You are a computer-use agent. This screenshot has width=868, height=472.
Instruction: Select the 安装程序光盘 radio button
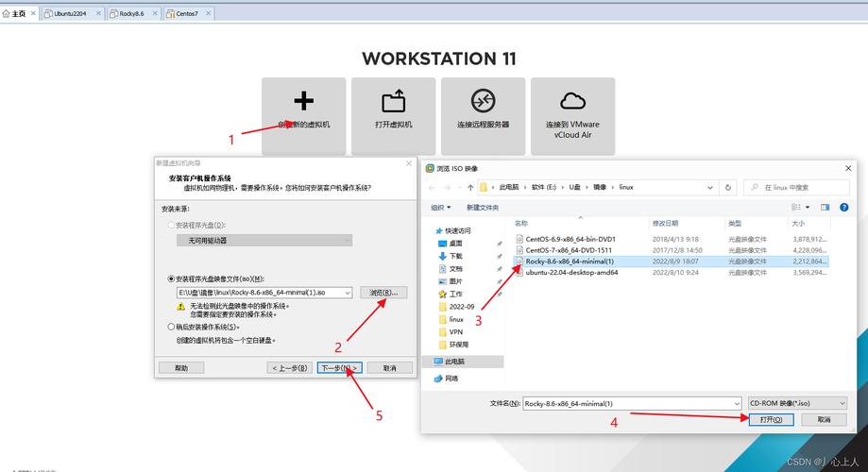coord(171,226)
